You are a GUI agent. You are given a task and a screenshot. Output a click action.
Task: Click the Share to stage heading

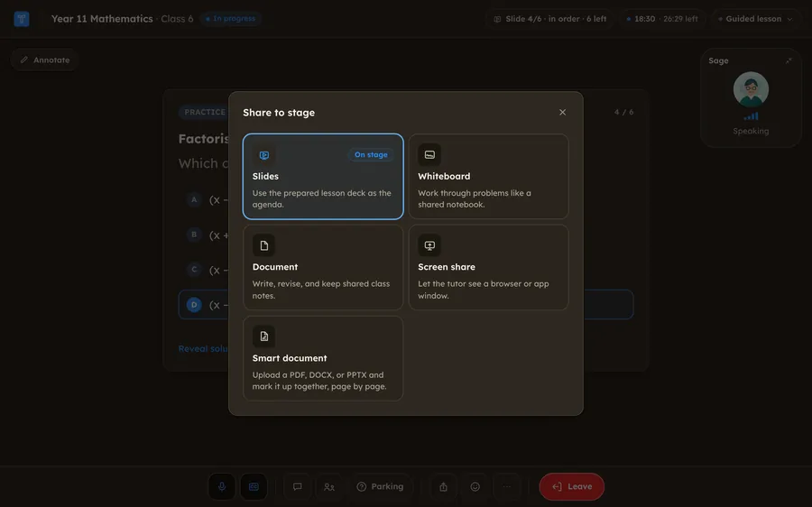point(279,113)
